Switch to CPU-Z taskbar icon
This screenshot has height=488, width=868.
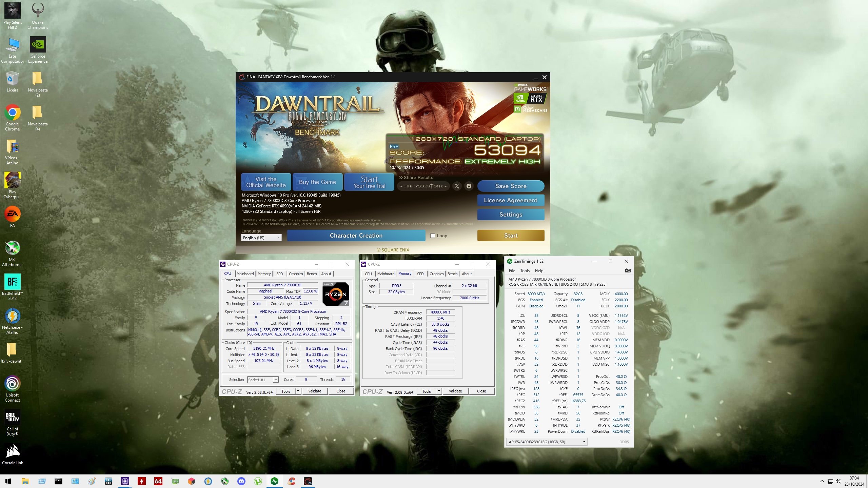pyautogui.click(x=125, y=481)
